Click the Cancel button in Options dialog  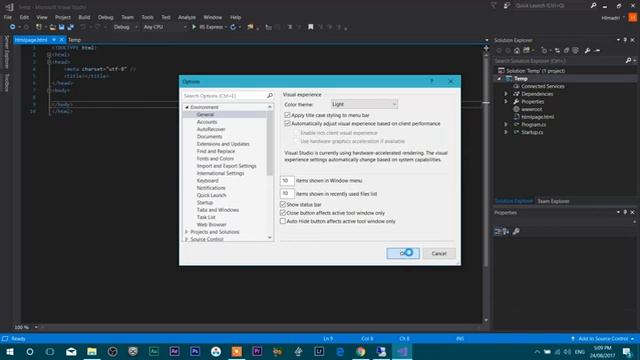(439, 253)
